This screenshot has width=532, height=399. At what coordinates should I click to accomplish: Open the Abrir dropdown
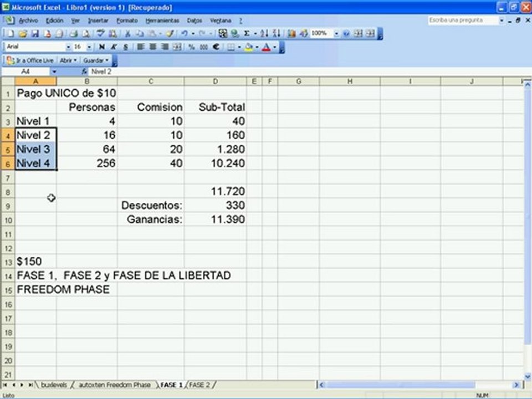(x=68, y=61)
